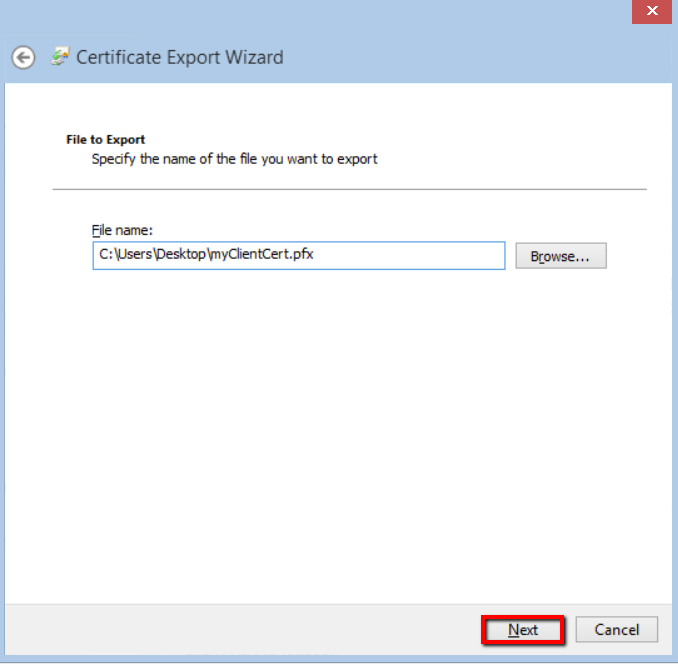
Task: Click the blank white area of the page
Action: pyautogui.click(x=340, y=430)
